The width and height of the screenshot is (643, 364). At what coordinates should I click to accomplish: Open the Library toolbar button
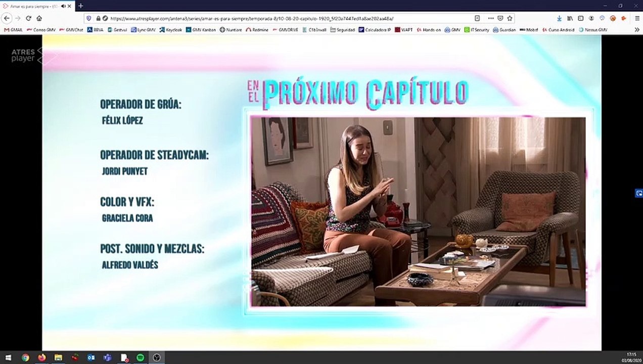[570, 18]
